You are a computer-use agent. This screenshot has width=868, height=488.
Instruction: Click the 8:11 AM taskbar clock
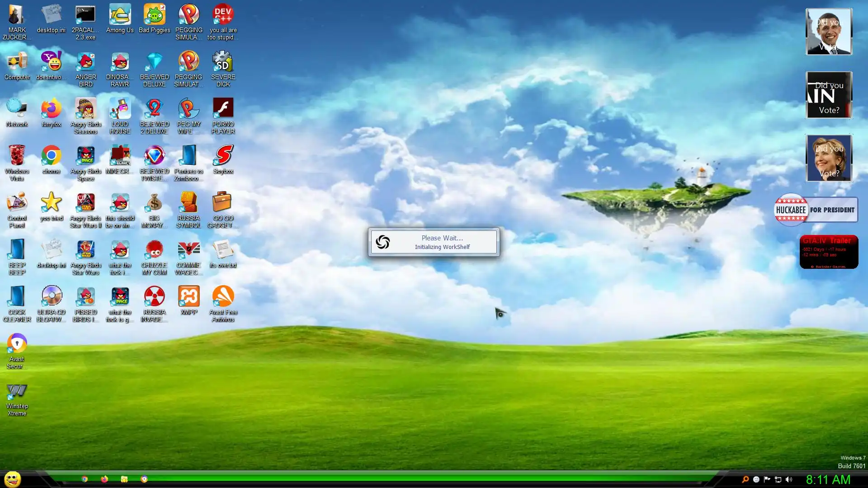click(828, 479)
